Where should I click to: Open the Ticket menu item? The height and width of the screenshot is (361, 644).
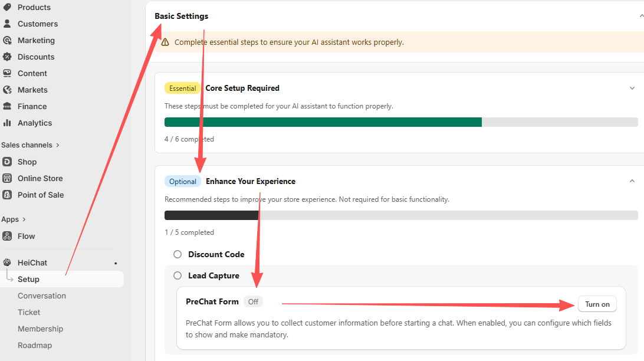tap(29, 312)
